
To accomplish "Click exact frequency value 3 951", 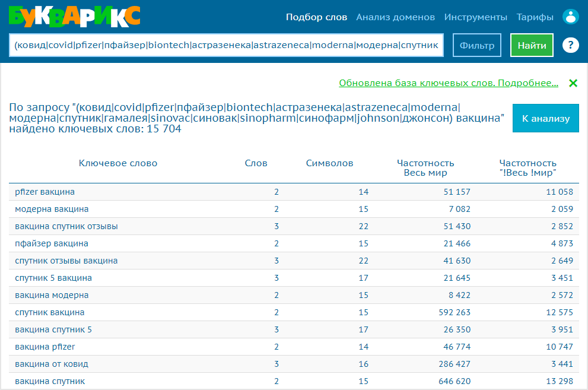I will [562, 329].
